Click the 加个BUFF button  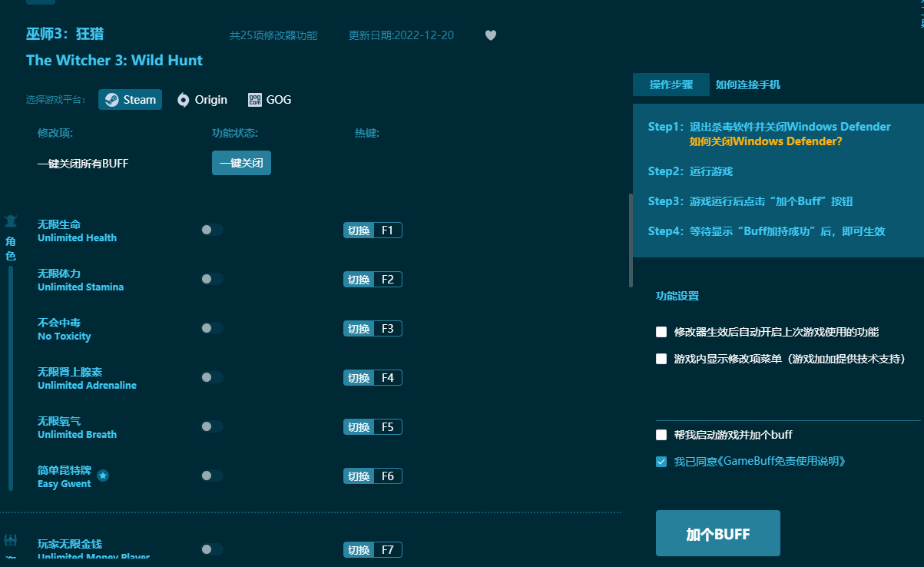point(718,533)
